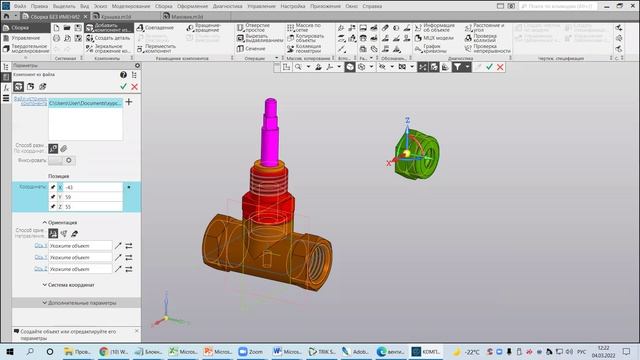Activate the Совпадение mate tool
640x360 pixels.
(155, 28)
